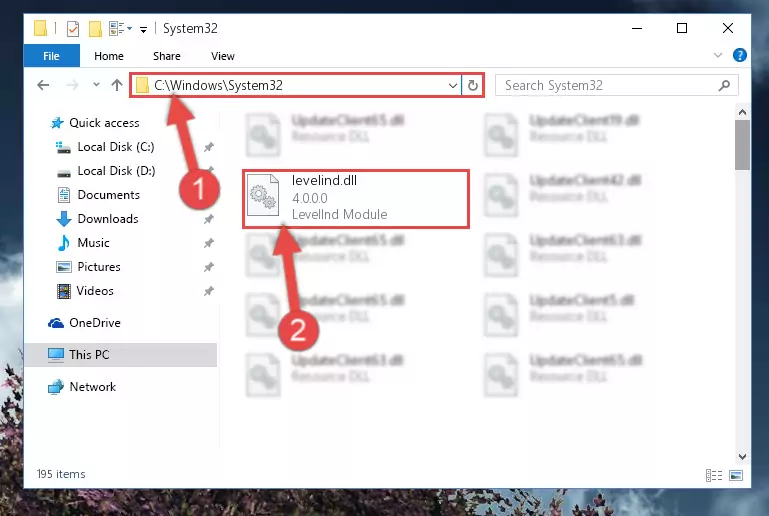This screenshot has width=769, height=516.
Task: Open Music in the navigation pane
Action: click(93, 243)
